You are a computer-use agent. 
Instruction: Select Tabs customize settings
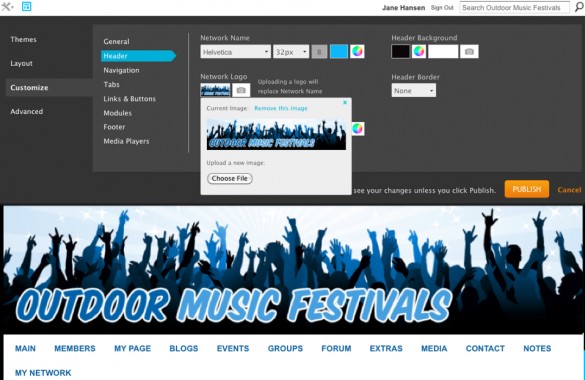coord(111,84)
